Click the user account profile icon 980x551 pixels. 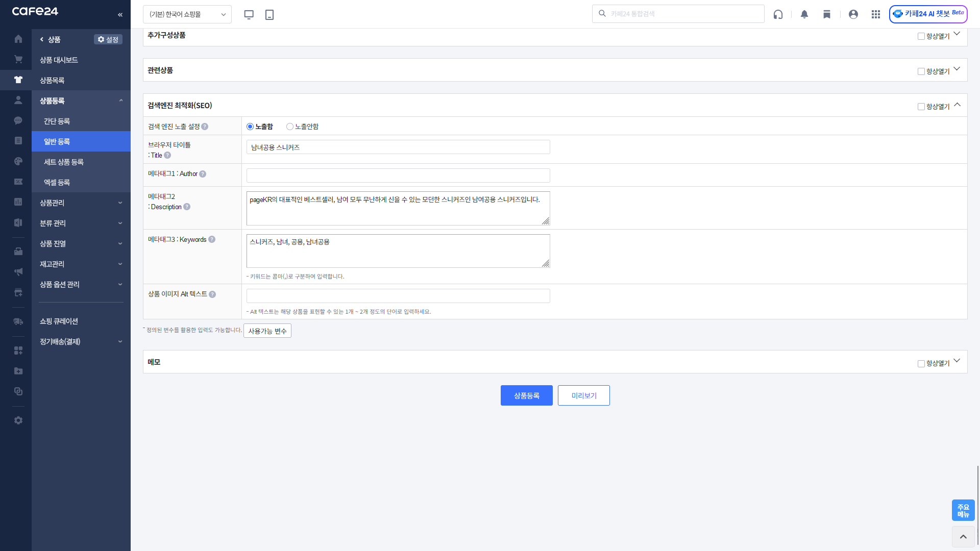(853, 14)
